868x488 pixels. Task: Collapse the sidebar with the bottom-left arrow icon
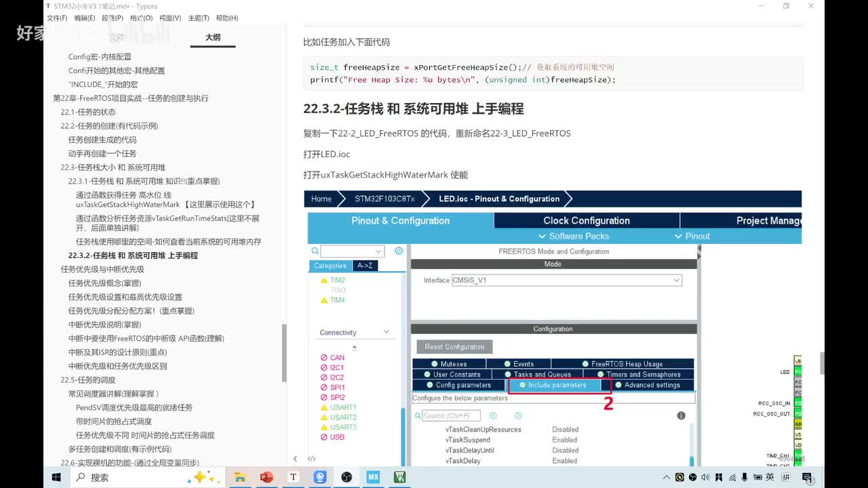295,459
